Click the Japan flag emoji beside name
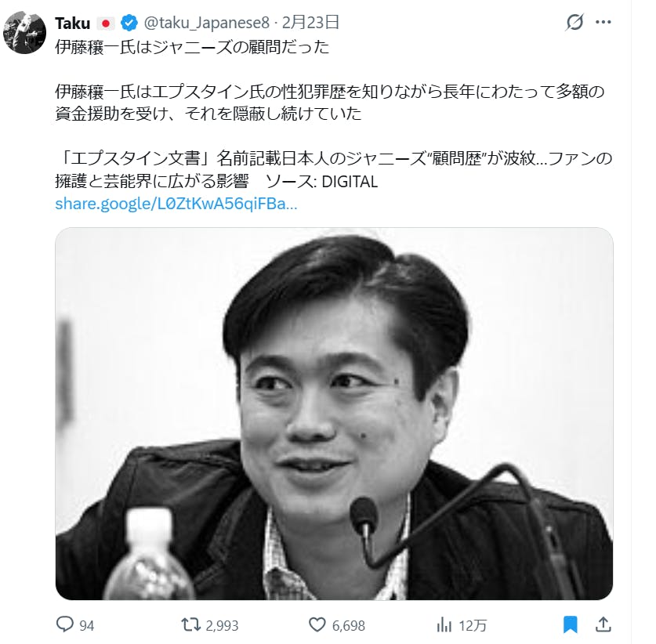656x644 pixels. (106, 24)
